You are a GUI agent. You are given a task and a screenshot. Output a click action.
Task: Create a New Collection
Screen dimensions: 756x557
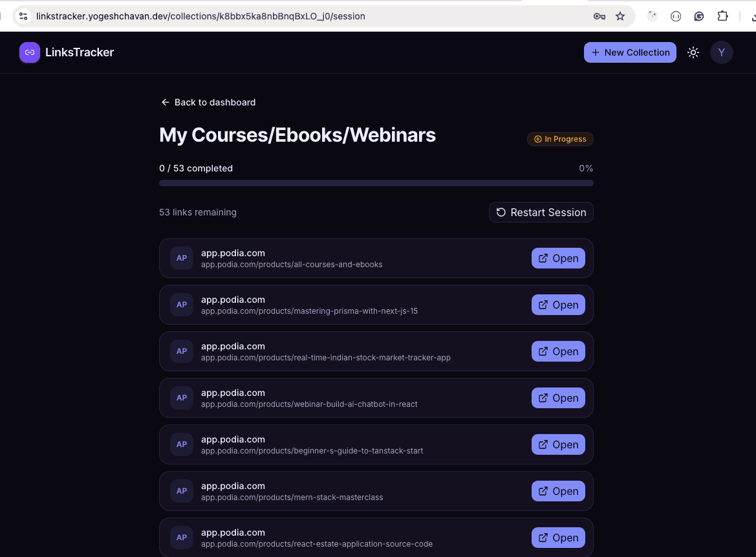630,52
